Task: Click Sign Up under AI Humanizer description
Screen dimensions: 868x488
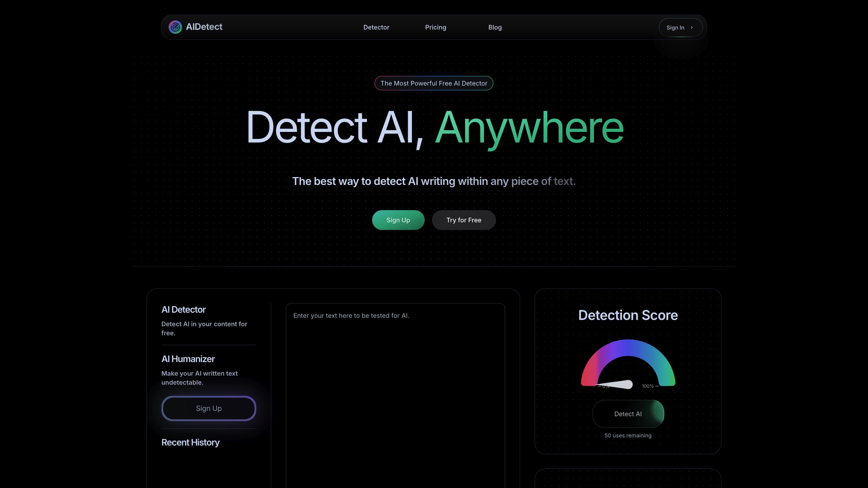Action: [209, 408]
